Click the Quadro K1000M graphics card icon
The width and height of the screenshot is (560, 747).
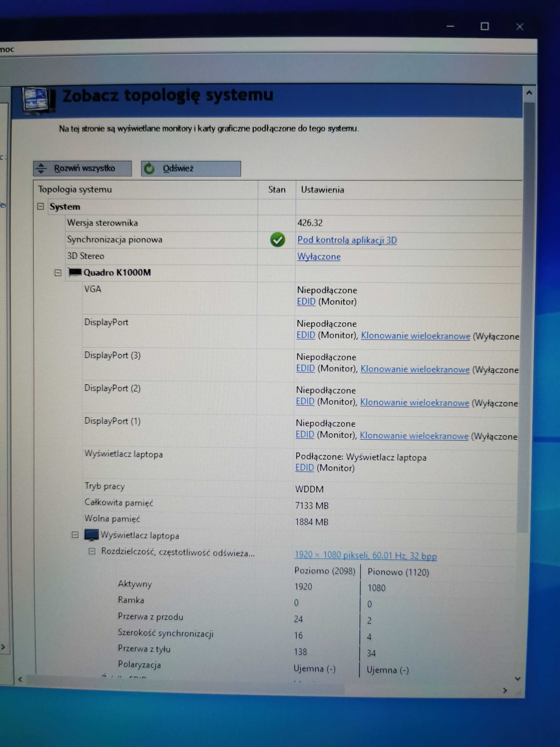pyautogui.click(x=75, y=272)
